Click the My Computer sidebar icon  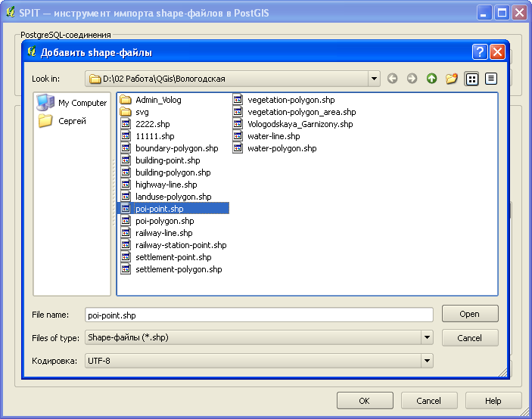pyautogui.click(x=73, y=103)
